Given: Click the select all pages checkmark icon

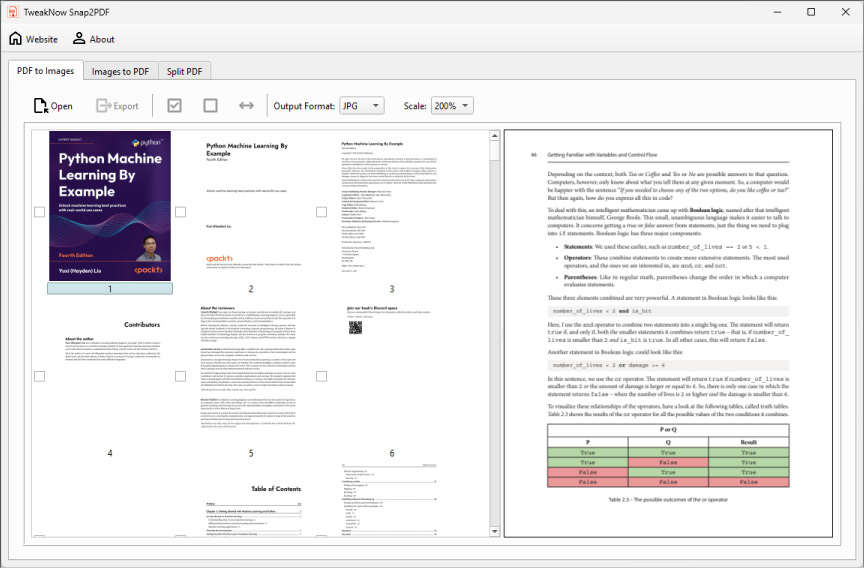Looking at the screenshot, I should point(174,105).
